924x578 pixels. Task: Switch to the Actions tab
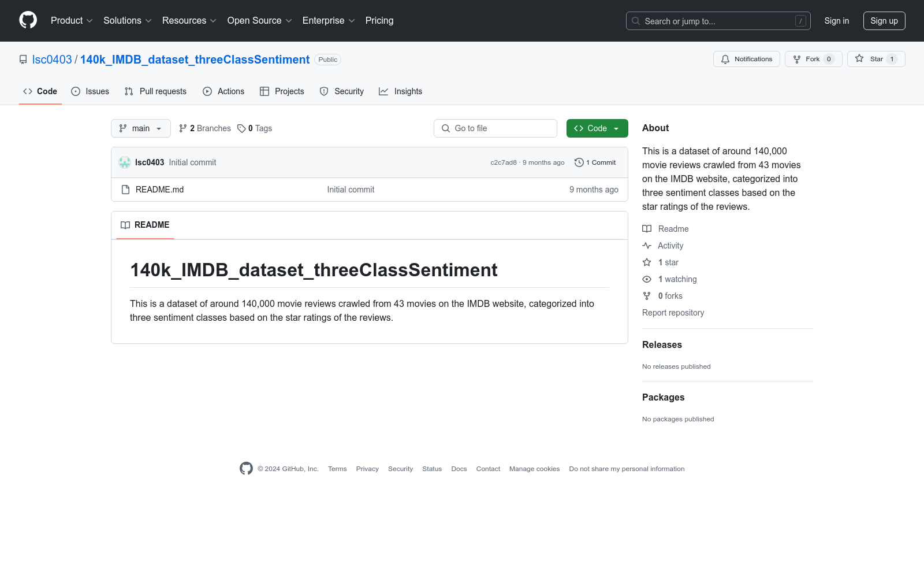coord(223,91)
